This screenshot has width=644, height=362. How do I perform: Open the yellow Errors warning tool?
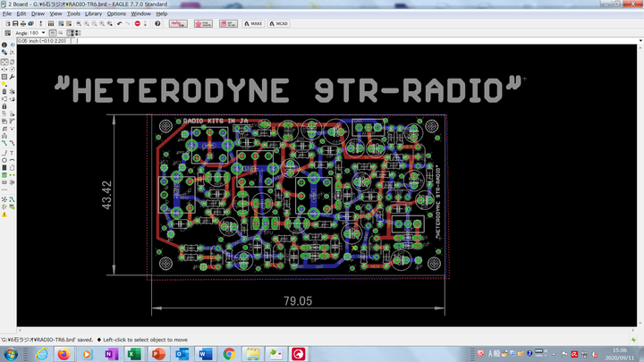pos(4,215)
